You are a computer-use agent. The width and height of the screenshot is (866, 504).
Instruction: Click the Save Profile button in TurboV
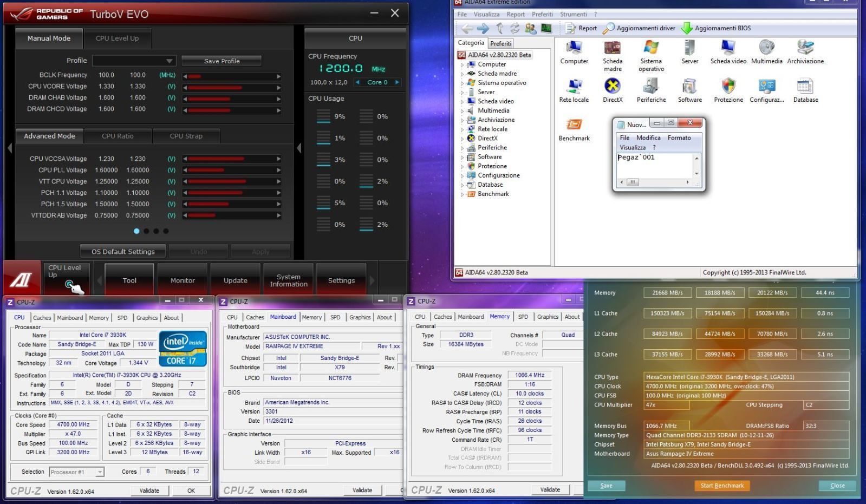[222, 61]
